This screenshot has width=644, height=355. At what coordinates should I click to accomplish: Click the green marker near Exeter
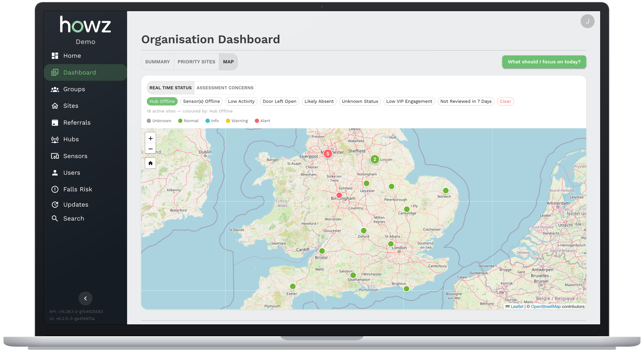click(x=293, y=286)
